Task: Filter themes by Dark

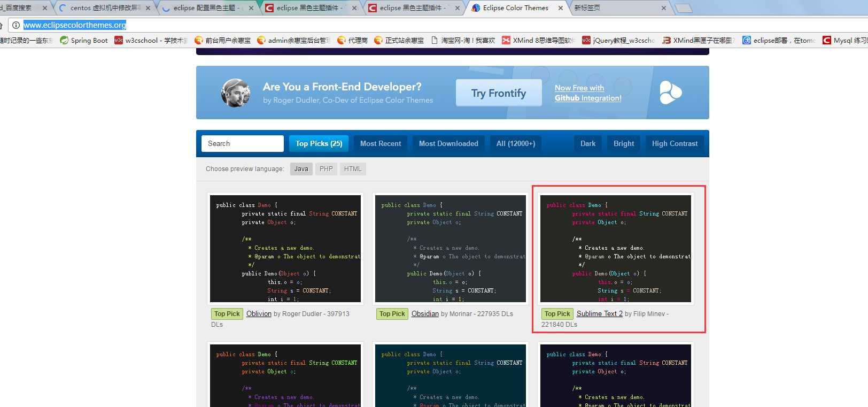Action: coord(588,143)
